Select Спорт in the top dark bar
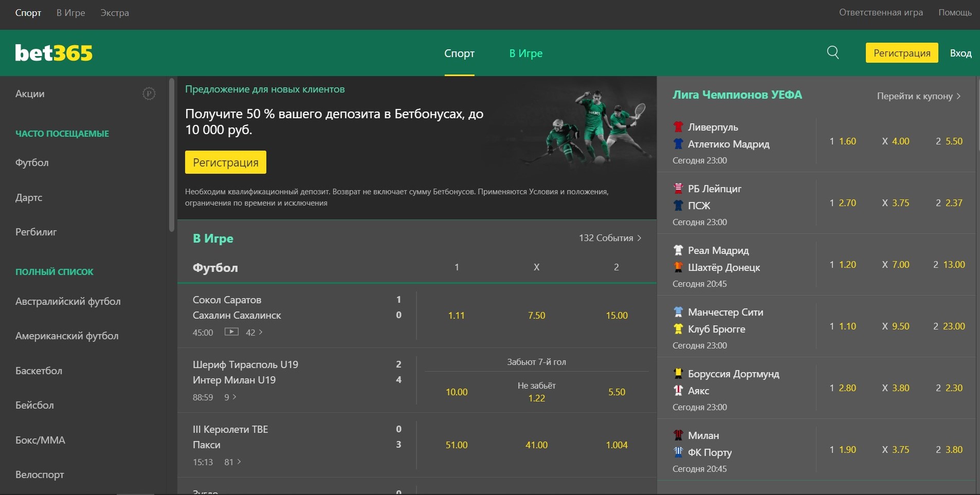 click(28, 13)
